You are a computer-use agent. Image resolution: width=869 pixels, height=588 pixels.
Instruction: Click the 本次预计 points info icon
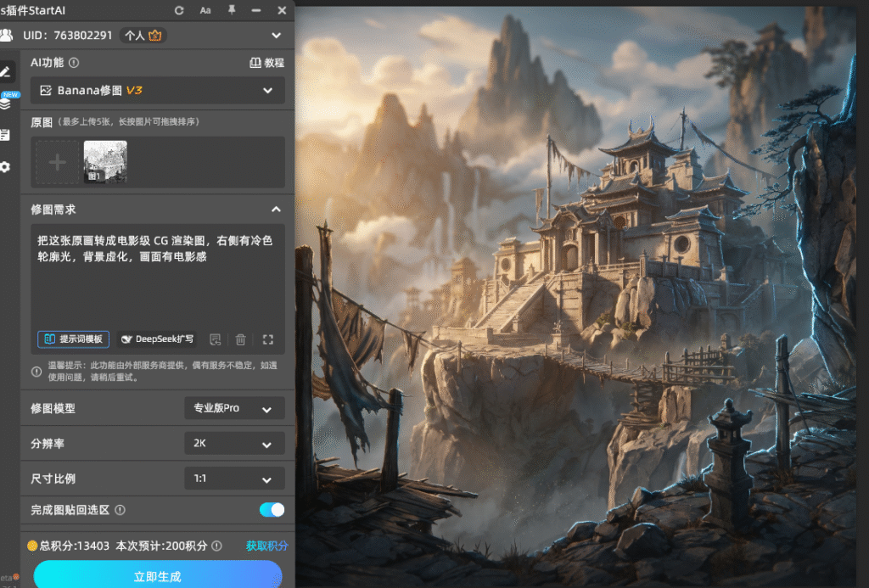click(216, 546)
